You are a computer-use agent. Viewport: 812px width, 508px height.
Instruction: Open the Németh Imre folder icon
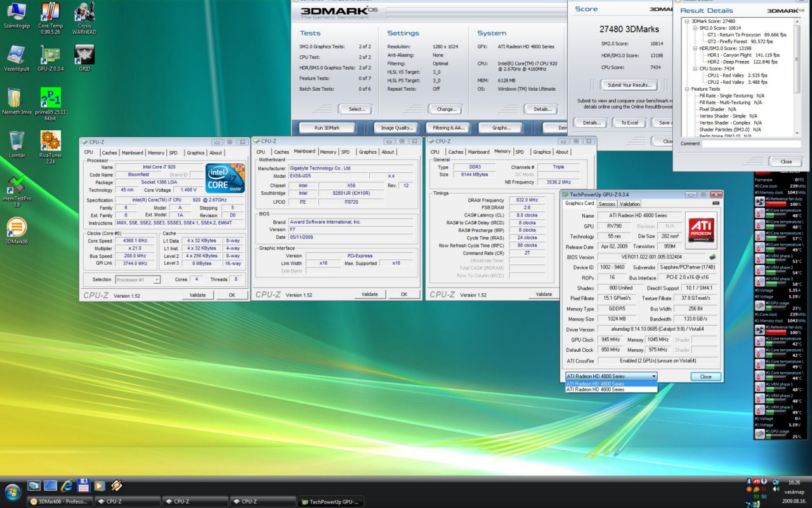coord(17,102)
